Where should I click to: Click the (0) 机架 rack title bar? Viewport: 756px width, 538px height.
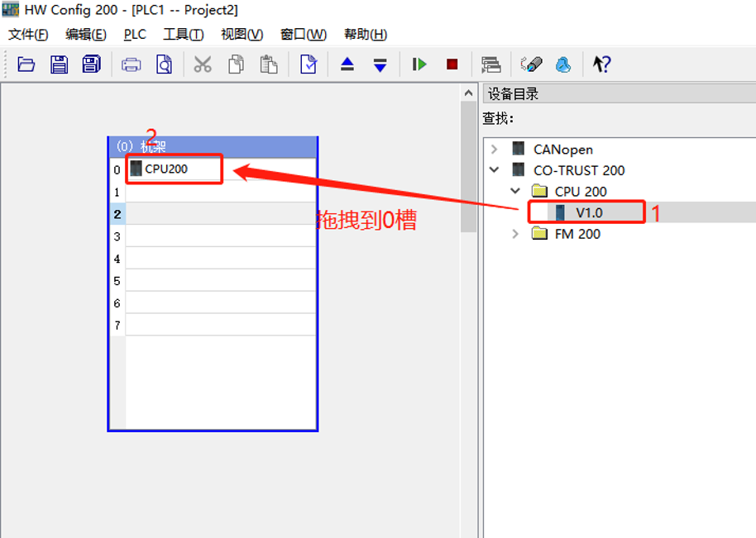tap(213, 146)
